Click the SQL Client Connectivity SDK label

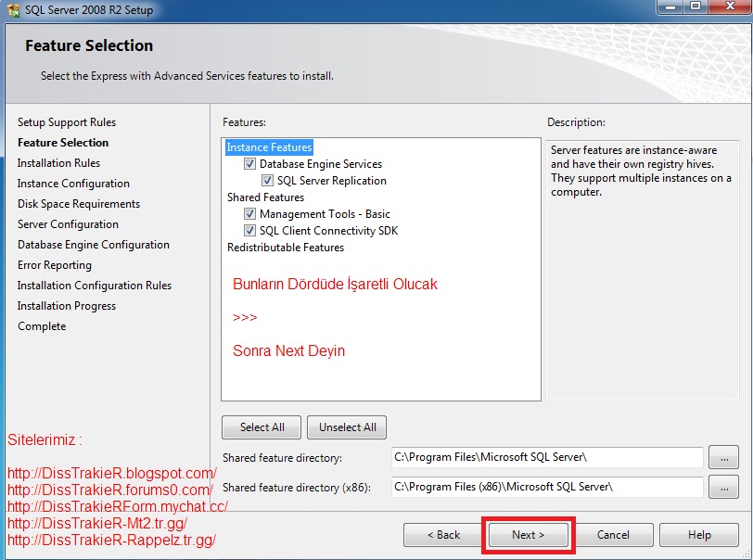pyautogui.click(x=329, y=231)
